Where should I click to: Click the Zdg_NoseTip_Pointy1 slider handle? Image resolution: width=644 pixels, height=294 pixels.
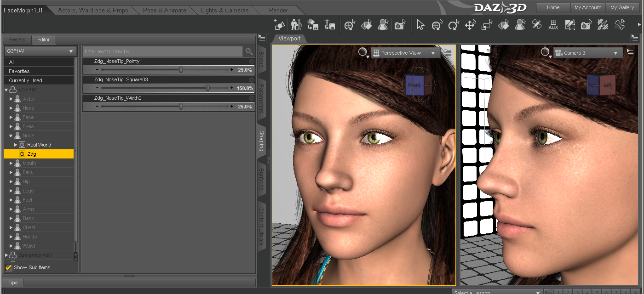181,70
